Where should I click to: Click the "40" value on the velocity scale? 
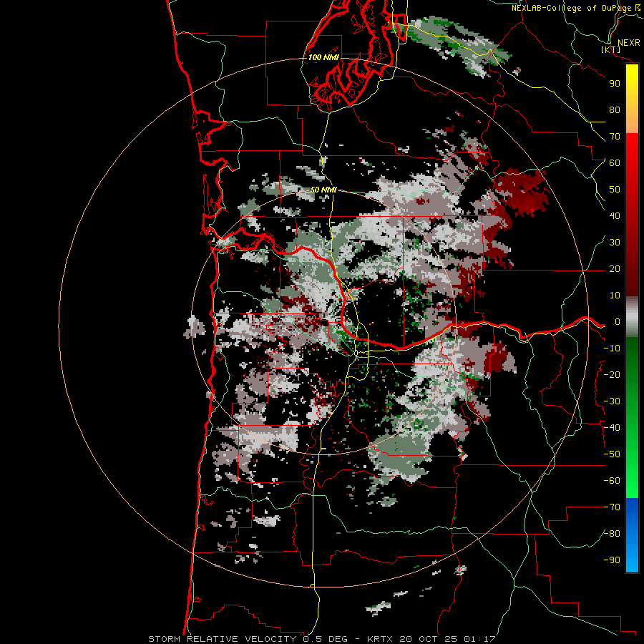tap(615, 216)
